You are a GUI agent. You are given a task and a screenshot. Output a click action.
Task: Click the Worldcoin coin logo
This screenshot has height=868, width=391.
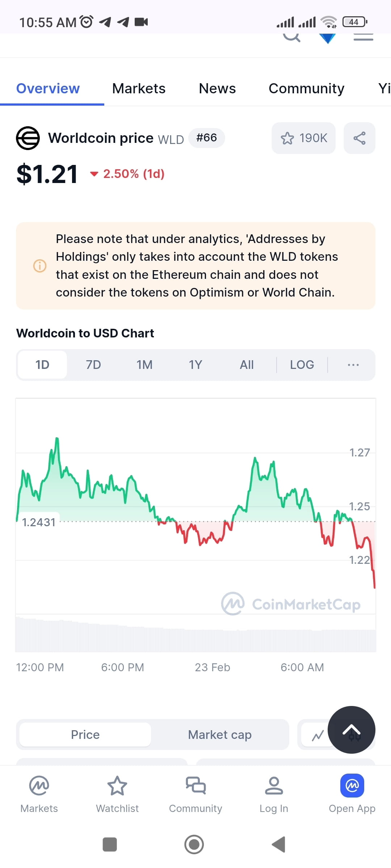27,138
